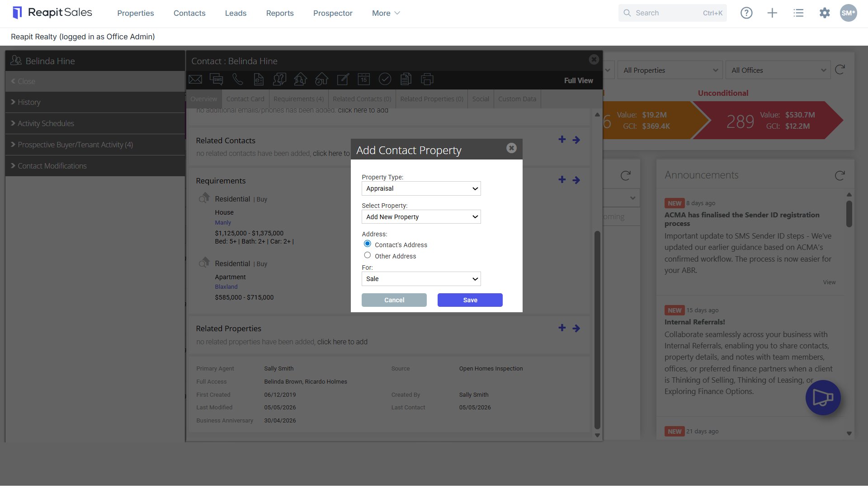Open the Select Property dropdown
Image resolution: width=868 pixels, height=488 pixels.
[x=421, y=217]
